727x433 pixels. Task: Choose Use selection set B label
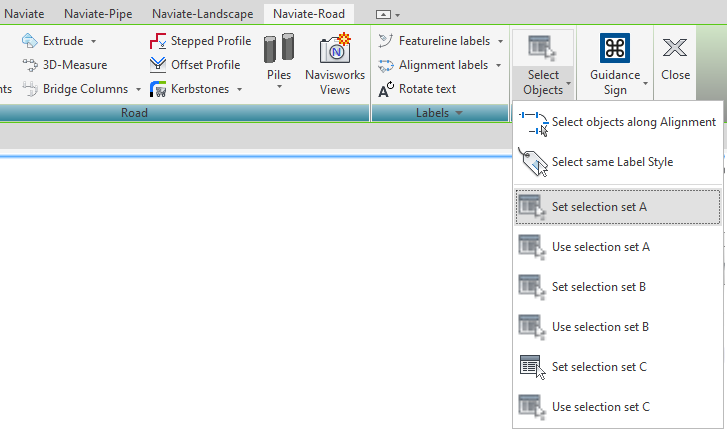point(600,327)
